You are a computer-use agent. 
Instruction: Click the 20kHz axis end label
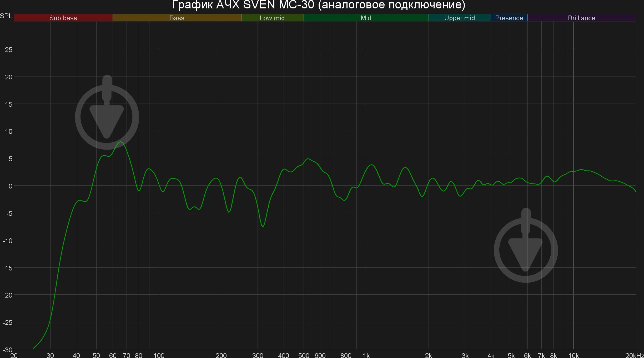[x=635, y=355]
